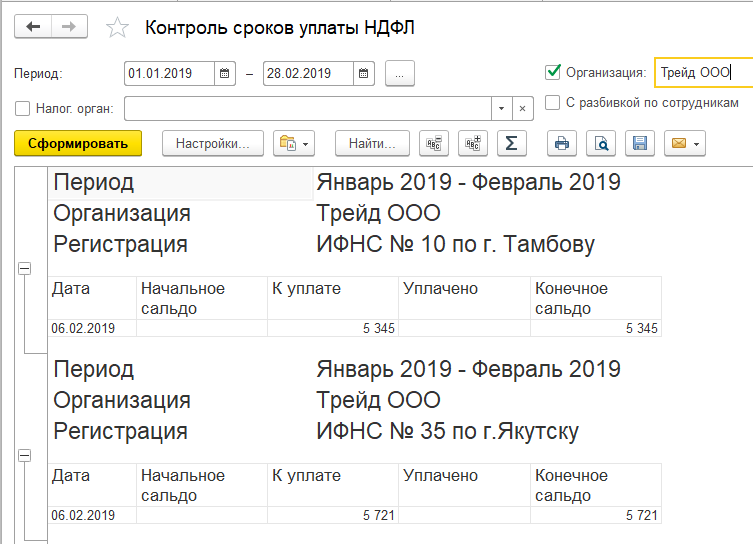Click the sum (sigma) toolbar icon
The image size is (753, 544).
coord(511,144)
